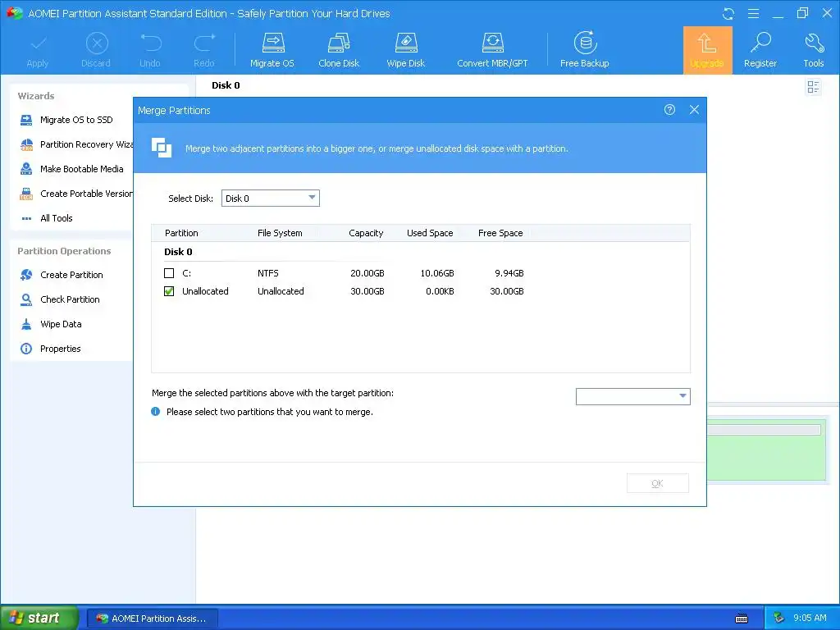Open the Register option

(x=760, y=50)
